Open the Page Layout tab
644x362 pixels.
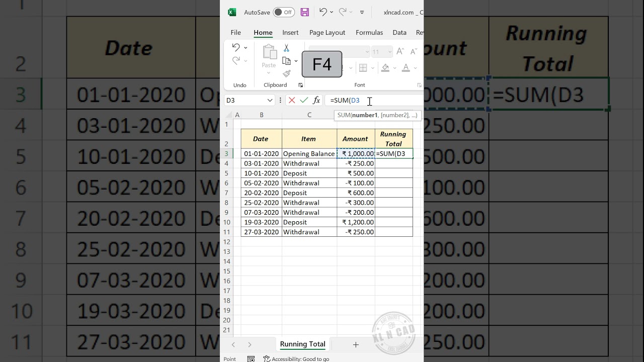[x=327, y=32]
